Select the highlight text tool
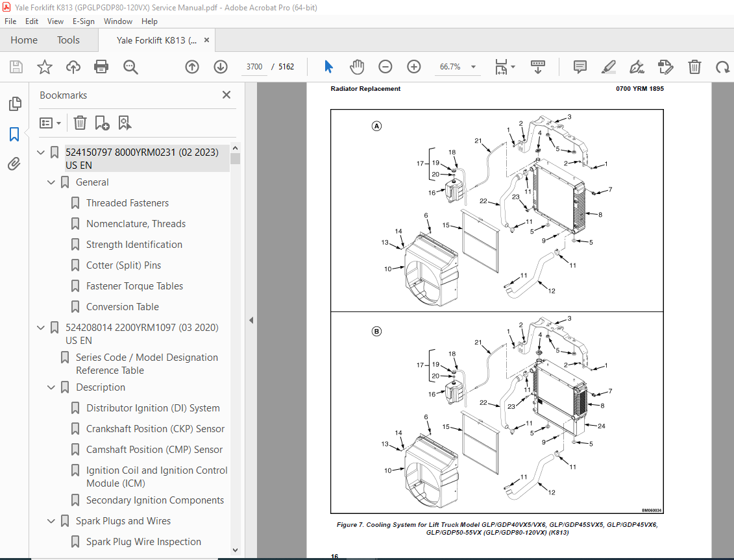 (x=609, y=67)
